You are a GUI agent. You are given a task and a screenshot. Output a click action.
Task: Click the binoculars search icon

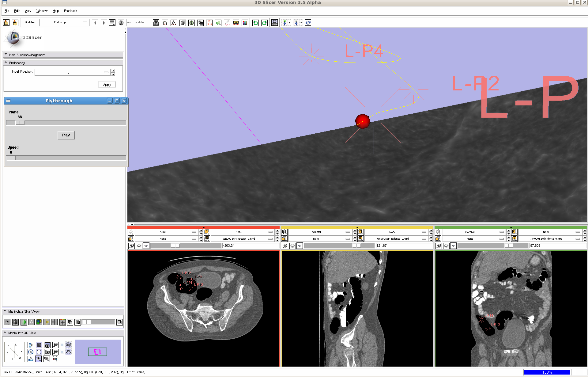(x=156, y=23)
